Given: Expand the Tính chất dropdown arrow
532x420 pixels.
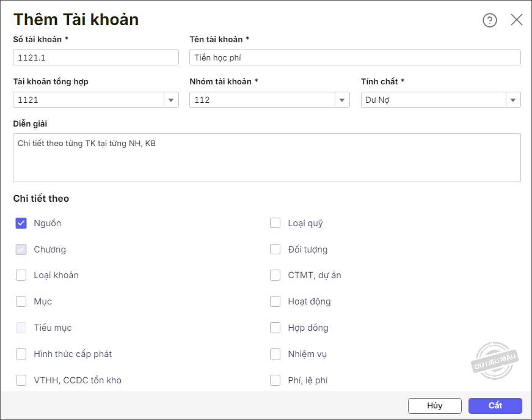Looking at the screenshot, I should click(x=513, y=100).
